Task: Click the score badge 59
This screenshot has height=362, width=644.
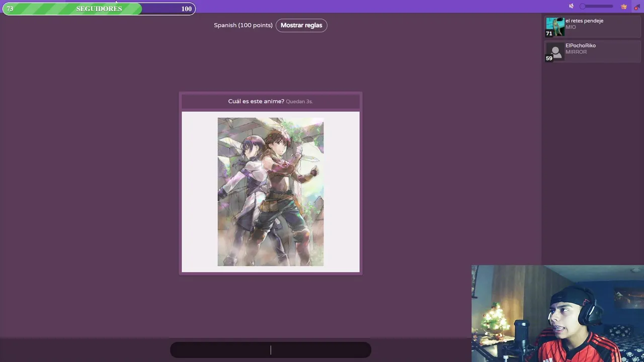Action: [x=549, y=58]
